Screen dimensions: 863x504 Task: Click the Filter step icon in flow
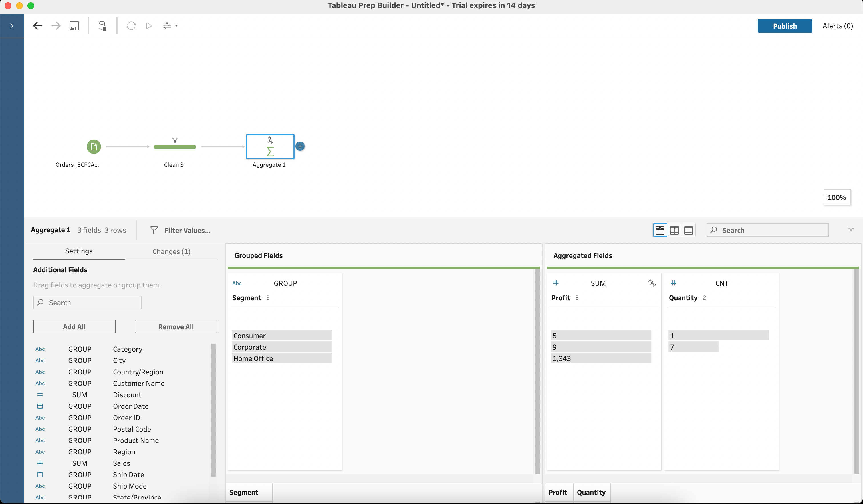pyautogui.click(x=175, y=140)
